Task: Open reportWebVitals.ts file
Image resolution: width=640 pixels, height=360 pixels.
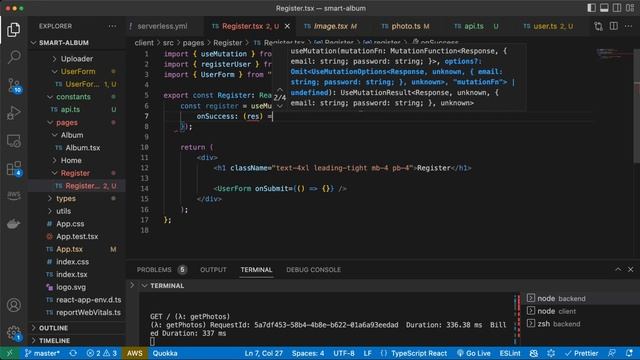Action: (x=88, y=312)
